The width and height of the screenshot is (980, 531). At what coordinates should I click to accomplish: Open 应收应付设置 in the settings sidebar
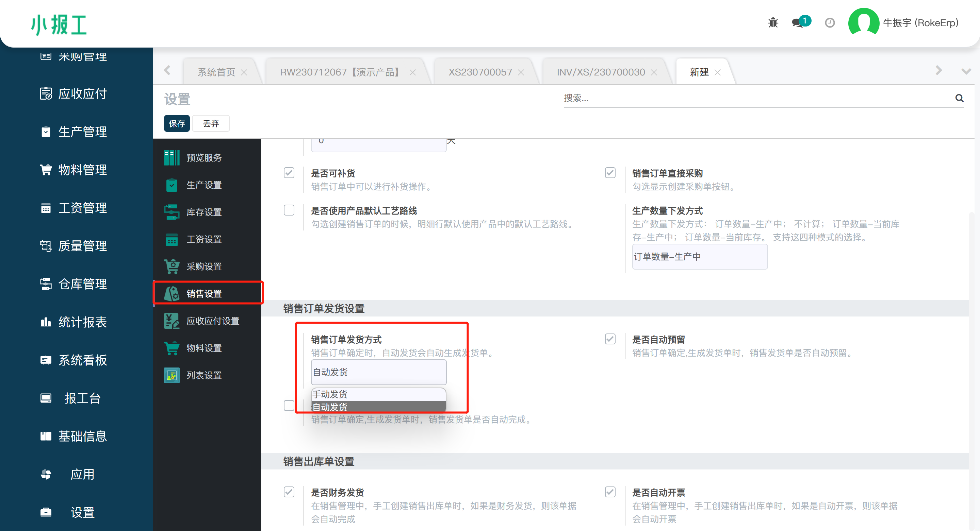[x=212, y=321]
